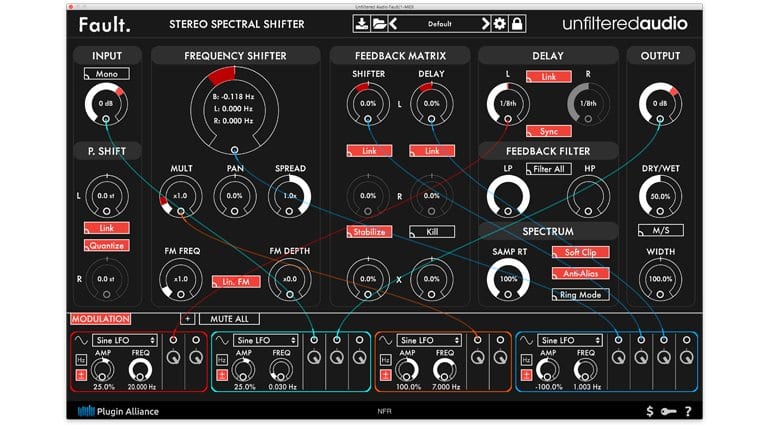Toggle the ± bipolar button in blue modulator

(526, 375)
